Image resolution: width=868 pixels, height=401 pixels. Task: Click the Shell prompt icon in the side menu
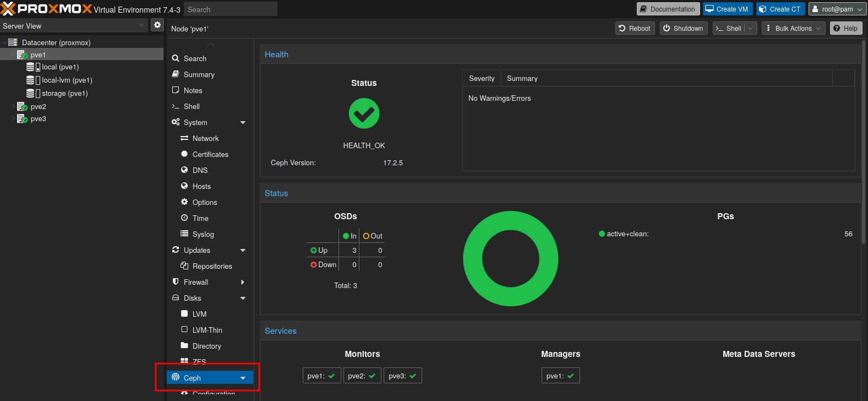(x=176, y=106)
